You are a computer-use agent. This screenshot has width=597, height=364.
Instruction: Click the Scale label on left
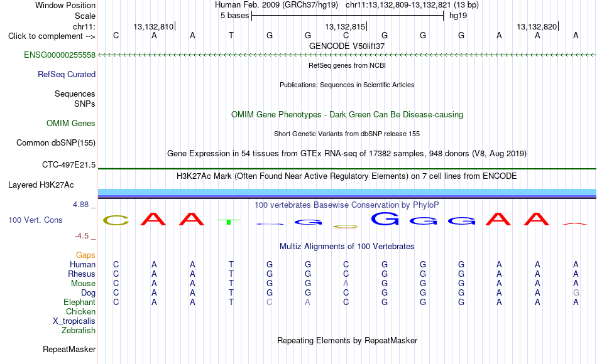85,16
